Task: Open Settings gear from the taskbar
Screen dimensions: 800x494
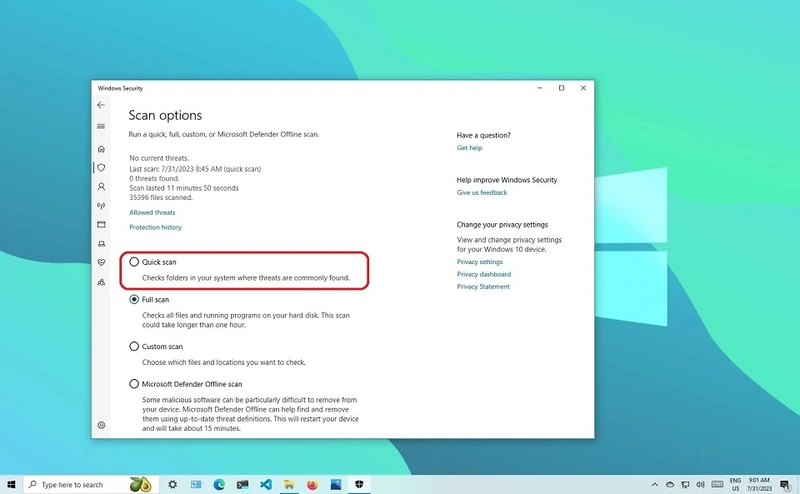Action: click(x=172, y=484)
